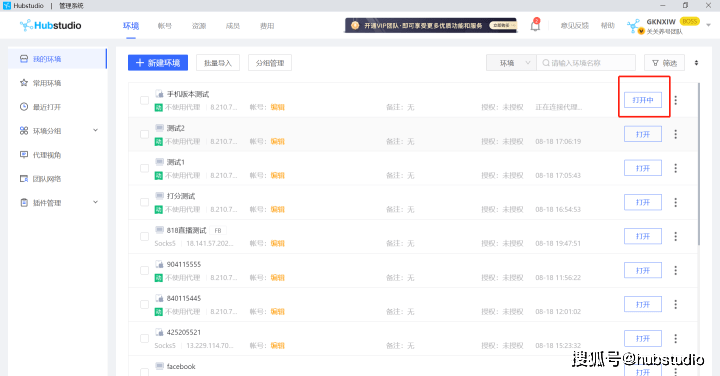Open the 意见反馈 feedback link

click(x=574, y=25)
